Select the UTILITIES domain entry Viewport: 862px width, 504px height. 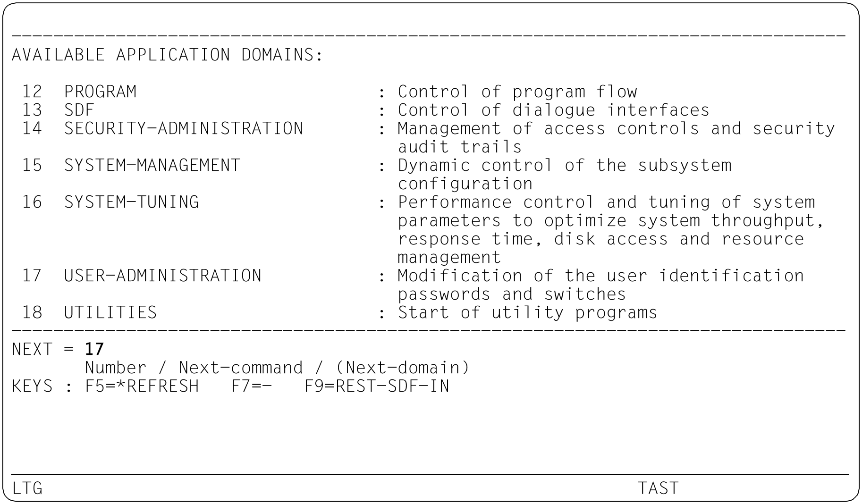pyautogui.click(x=110, y=312)
